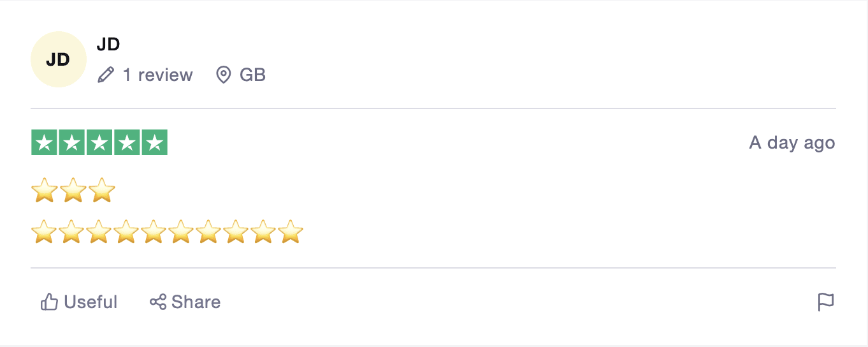Click the location pin icon
This screenshot has height=347, width=868.
pos(223,75)
